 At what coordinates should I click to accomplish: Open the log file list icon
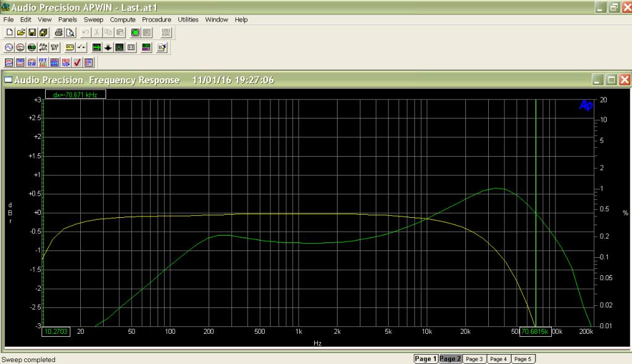(89, 62)
